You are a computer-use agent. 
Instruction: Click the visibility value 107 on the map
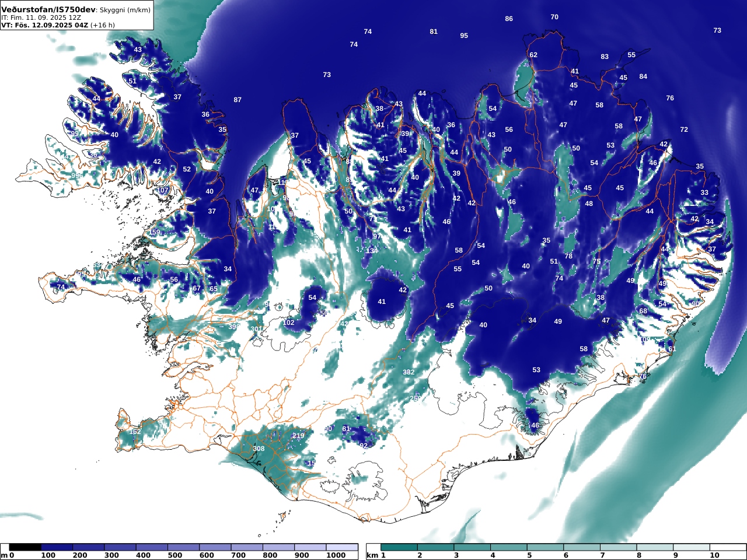coord(163,191)
